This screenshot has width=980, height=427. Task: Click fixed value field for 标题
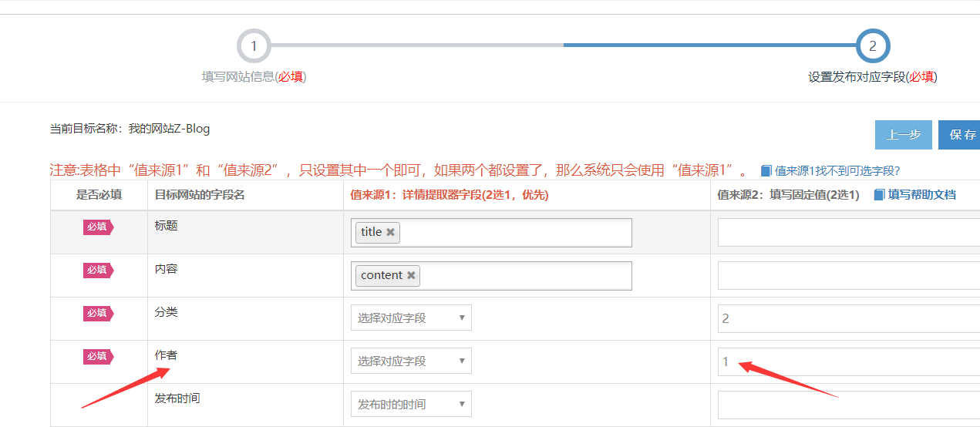click(849, 233)
